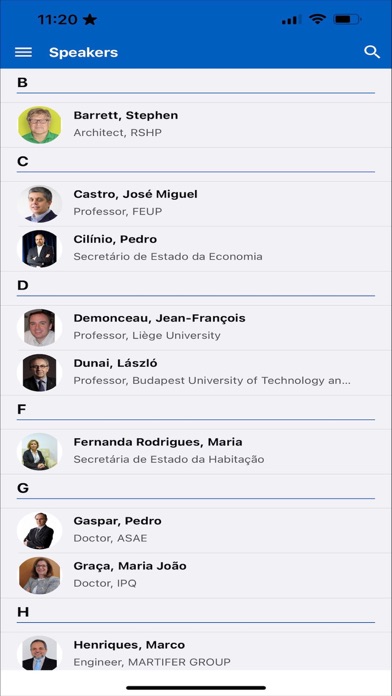This screenshot has height=696, width=392.
Task: Tap the search magnifier icon
Action: pos(372,52)
